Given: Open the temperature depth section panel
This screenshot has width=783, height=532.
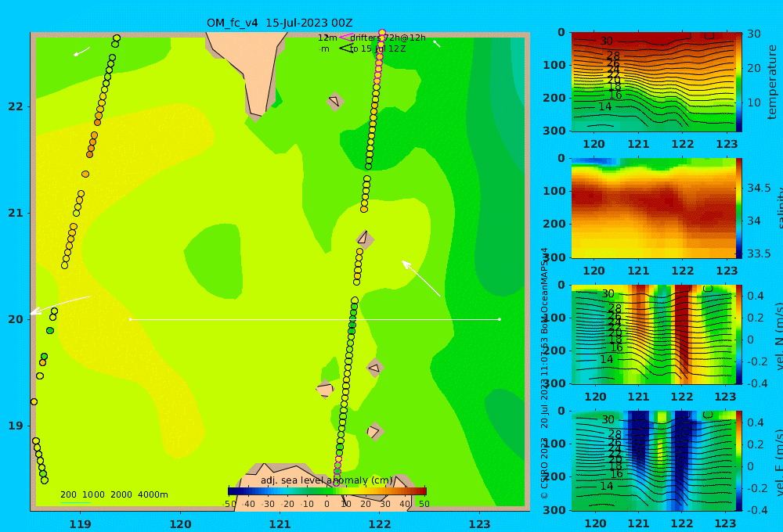Looking at the screenshot, I should (x=652, y=82).
